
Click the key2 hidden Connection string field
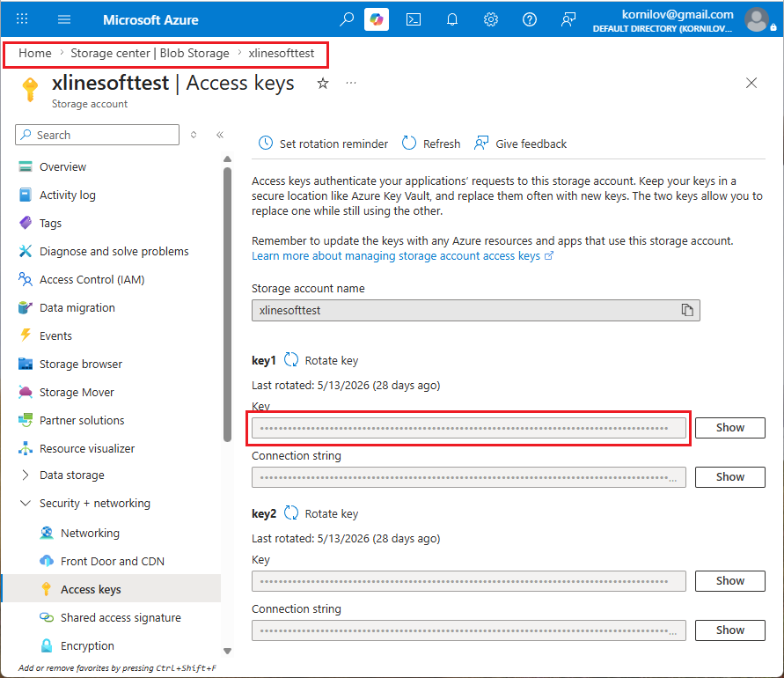coord(468,630)
